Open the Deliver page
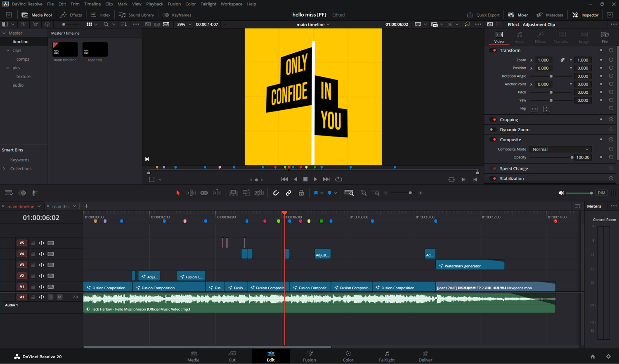This screenshot has width=619, height=364. (425, 356)
